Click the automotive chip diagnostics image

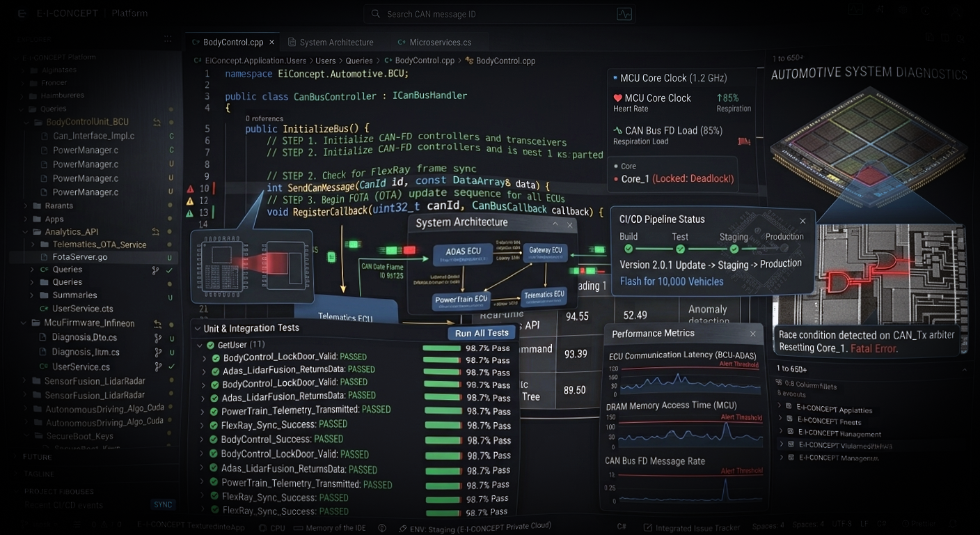point(869,146)
